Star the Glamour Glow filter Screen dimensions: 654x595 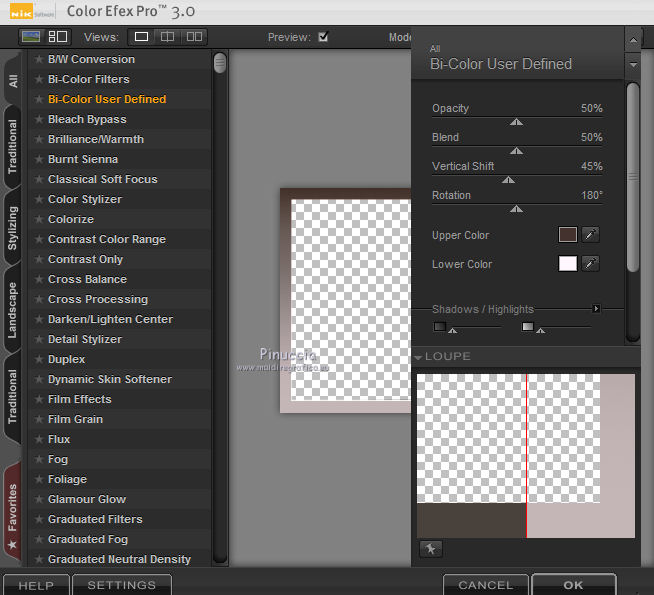[39, 500]
